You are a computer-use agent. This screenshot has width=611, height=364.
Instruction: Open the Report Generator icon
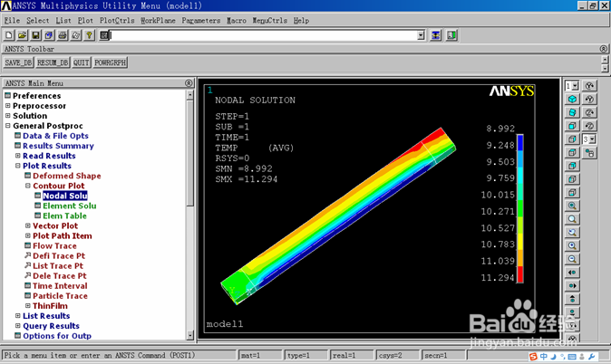pos(75,35)
